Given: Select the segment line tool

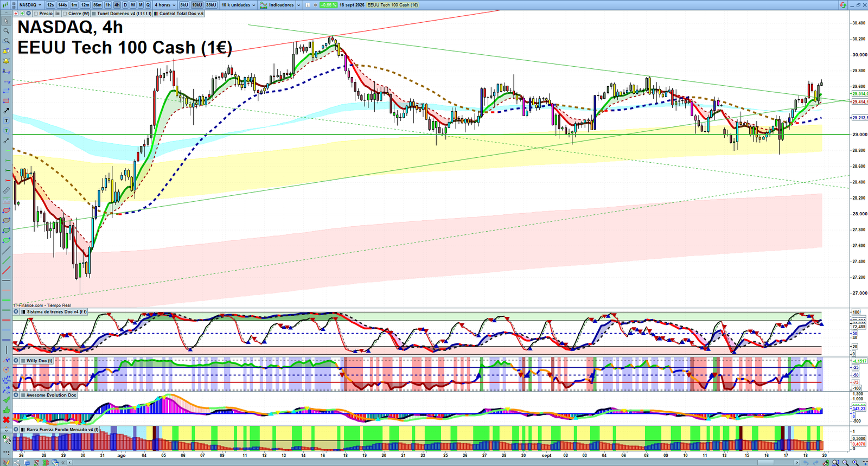Looking at the screenshot, I should point(7,141).
